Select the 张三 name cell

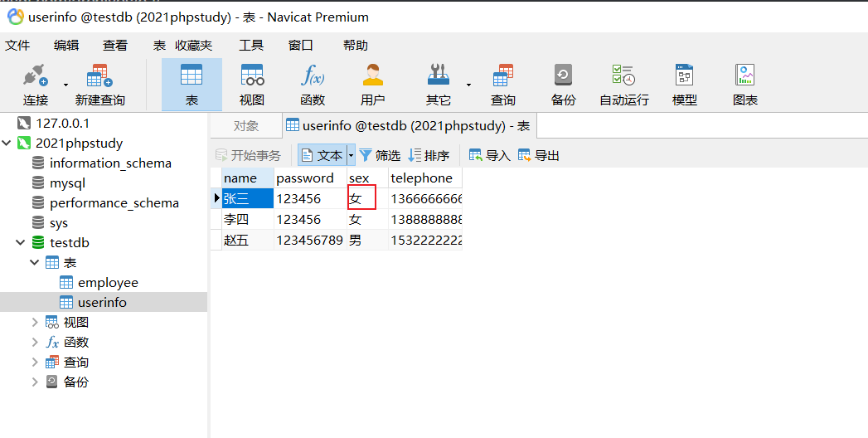click(x=248, y=198)
